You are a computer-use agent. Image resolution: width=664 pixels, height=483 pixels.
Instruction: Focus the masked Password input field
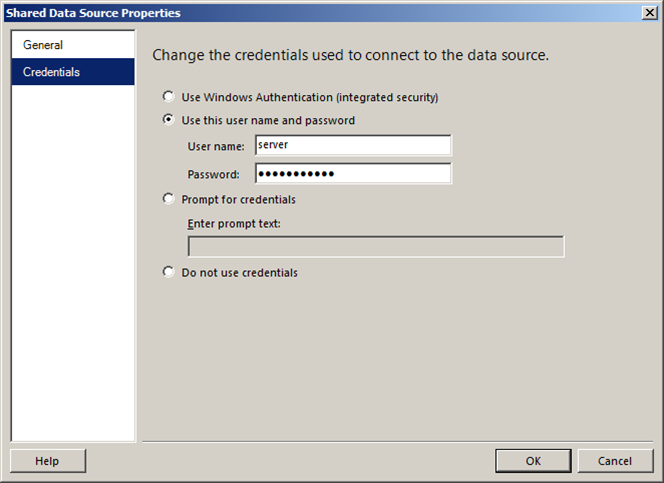click(353, 174)
